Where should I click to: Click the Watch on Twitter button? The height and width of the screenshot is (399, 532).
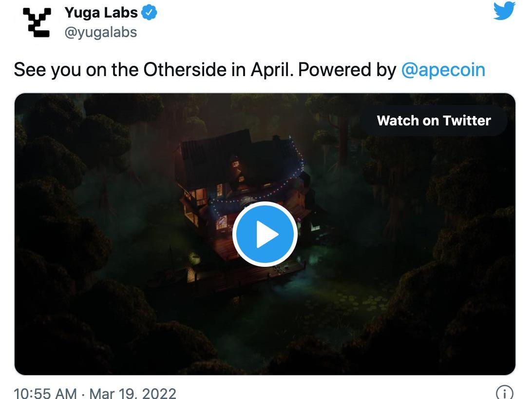pos(434,120)
